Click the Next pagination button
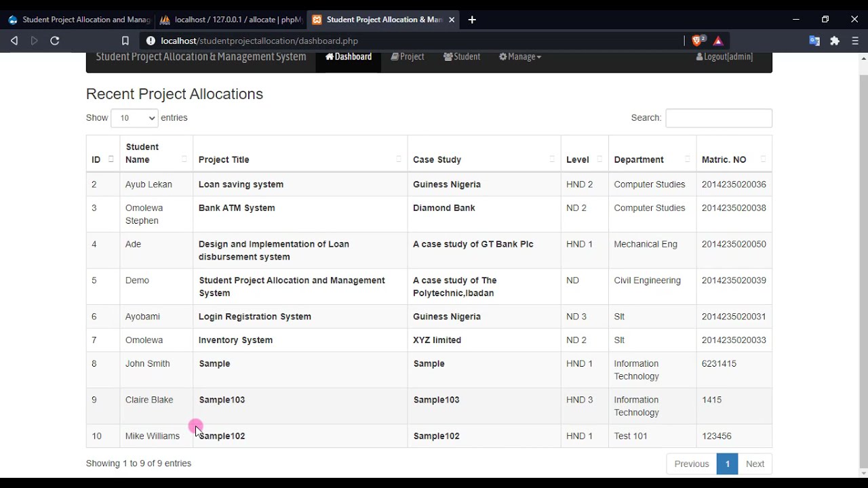Viewport: 868px width, 488px height. [x=755, y=464]
